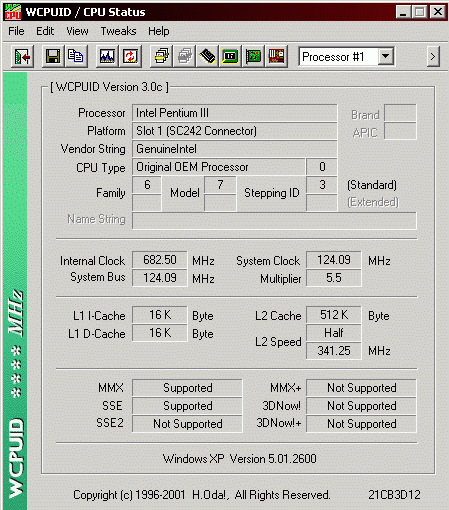Image resolution: width=449 pixels, height=510 pixels.
Task: Click the empty Brand field
Action: (x=400, y=113)
